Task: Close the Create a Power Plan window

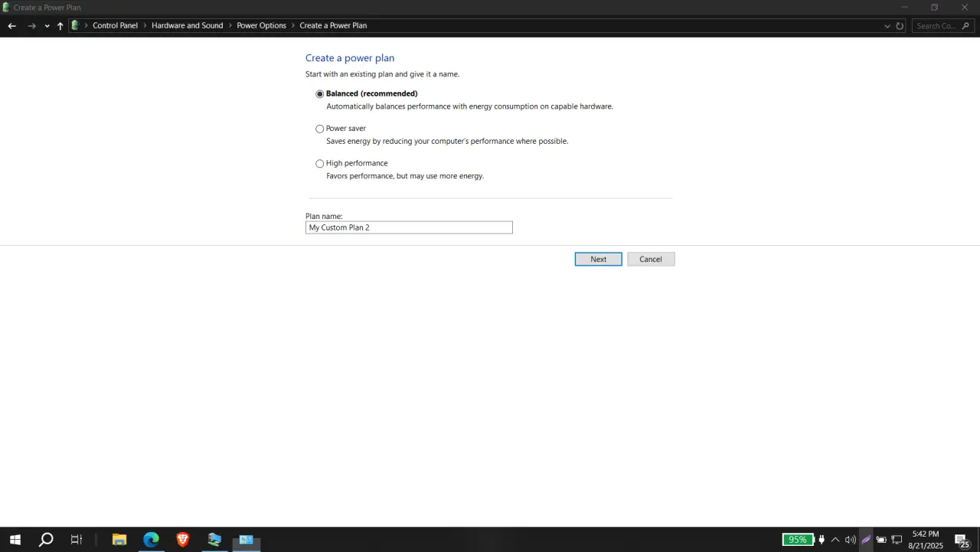Action: (x=965, y=7)
